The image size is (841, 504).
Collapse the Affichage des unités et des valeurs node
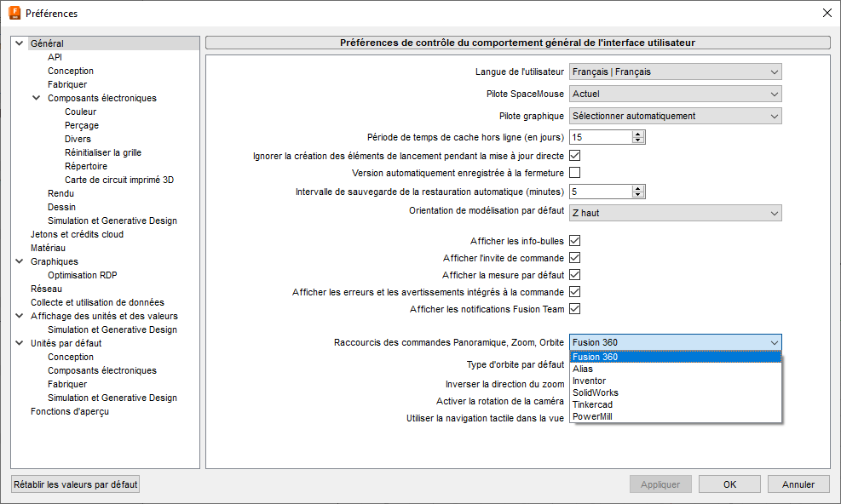coord(20,316)
